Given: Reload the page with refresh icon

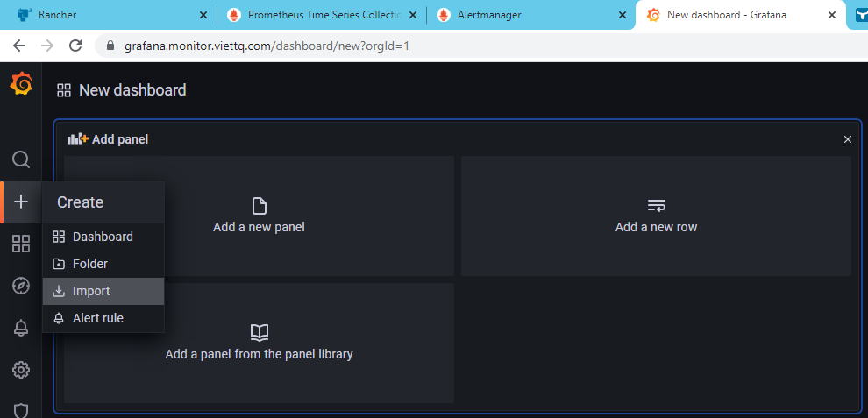Looking at the screenshot, I should point(75,46).
